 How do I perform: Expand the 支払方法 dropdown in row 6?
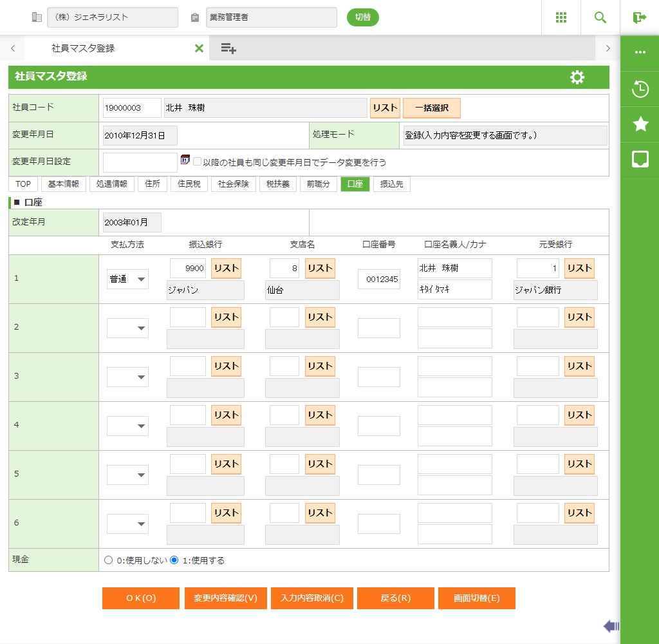[127, 524]
